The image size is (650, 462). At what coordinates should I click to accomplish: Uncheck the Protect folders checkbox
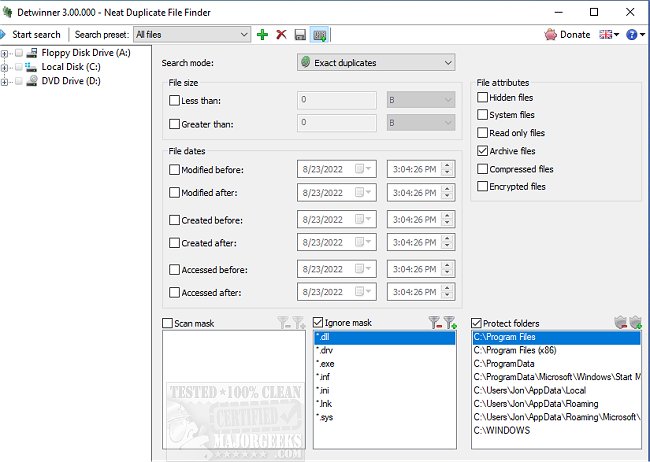point(476,323)
